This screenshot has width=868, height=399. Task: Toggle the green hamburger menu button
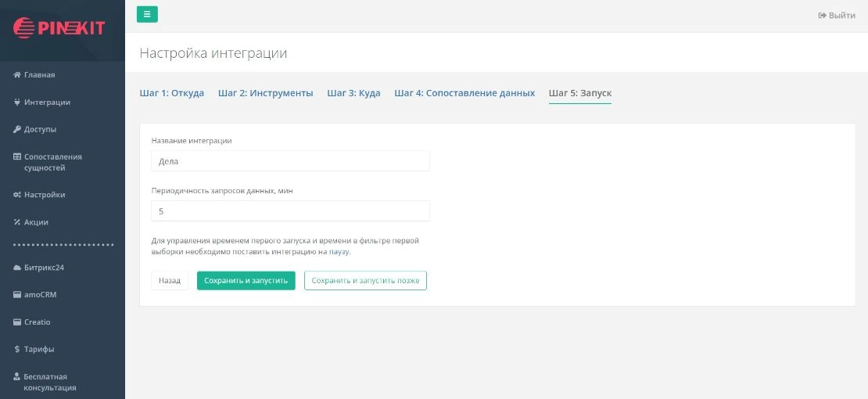point(147,14)
